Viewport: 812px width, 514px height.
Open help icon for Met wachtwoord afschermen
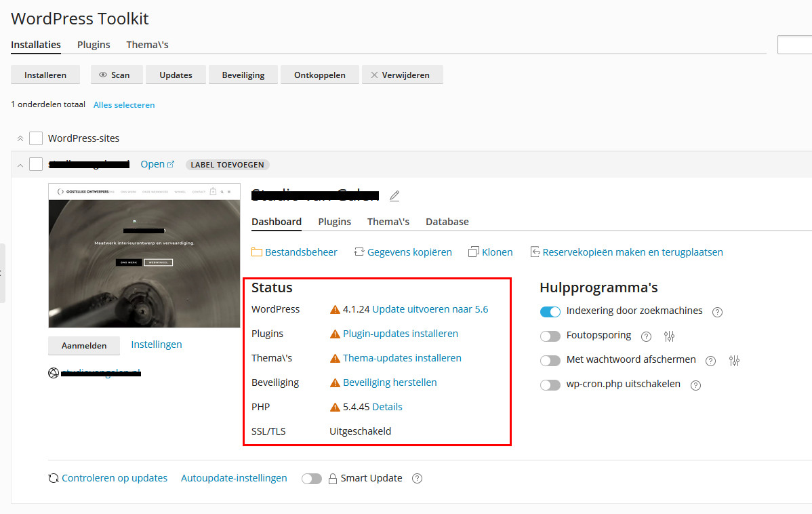coord(711,361)
